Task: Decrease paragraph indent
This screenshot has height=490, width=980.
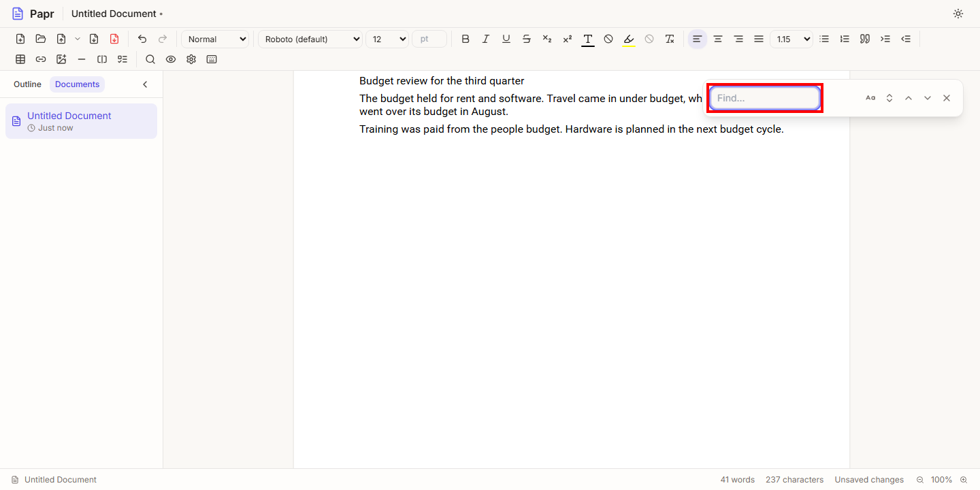Action: point(906,39)
